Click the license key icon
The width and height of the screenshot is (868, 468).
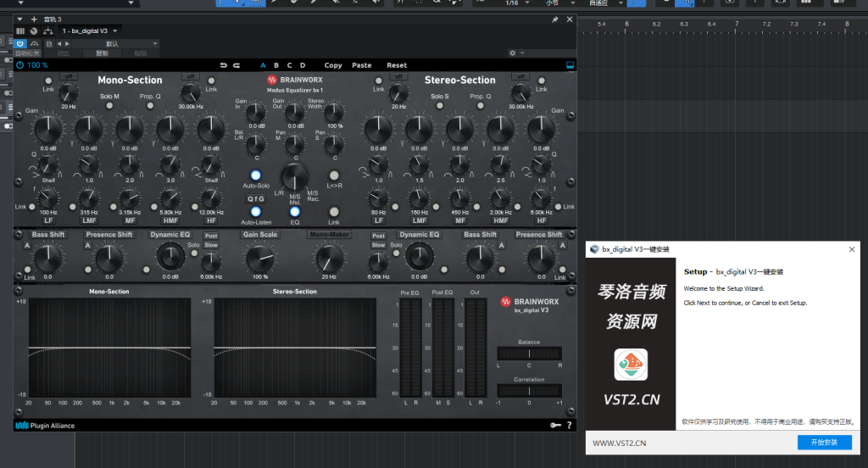coord(556,426)
